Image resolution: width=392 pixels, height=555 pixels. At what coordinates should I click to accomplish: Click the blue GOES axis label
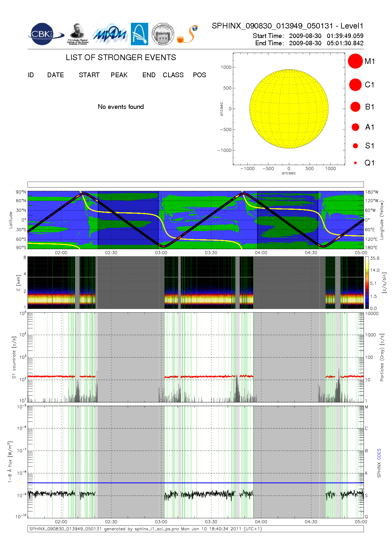[379, 454]
